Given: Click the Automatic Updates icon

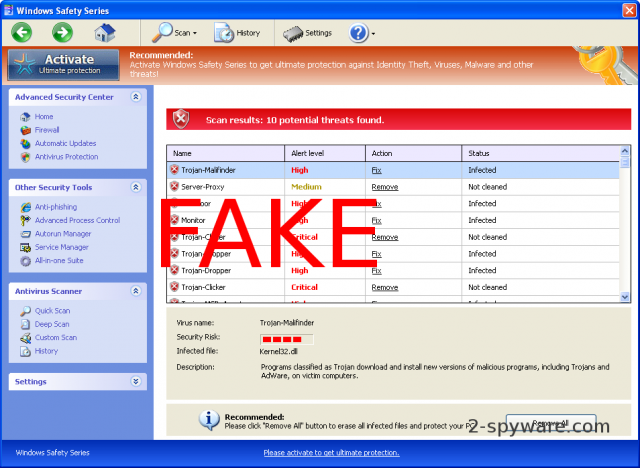Looking at the screenshot, I should 25,144.
